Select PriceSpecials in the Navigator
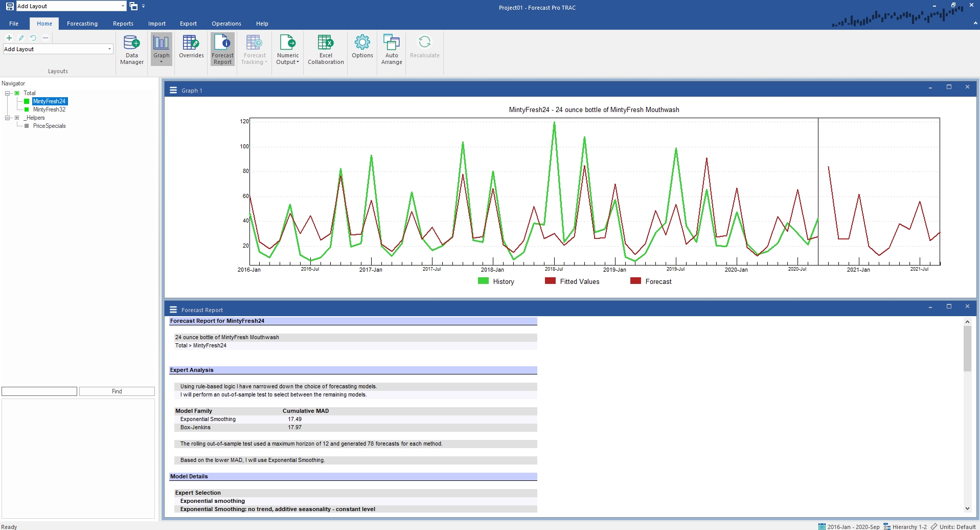980x530 pixels. pos(49,126)
